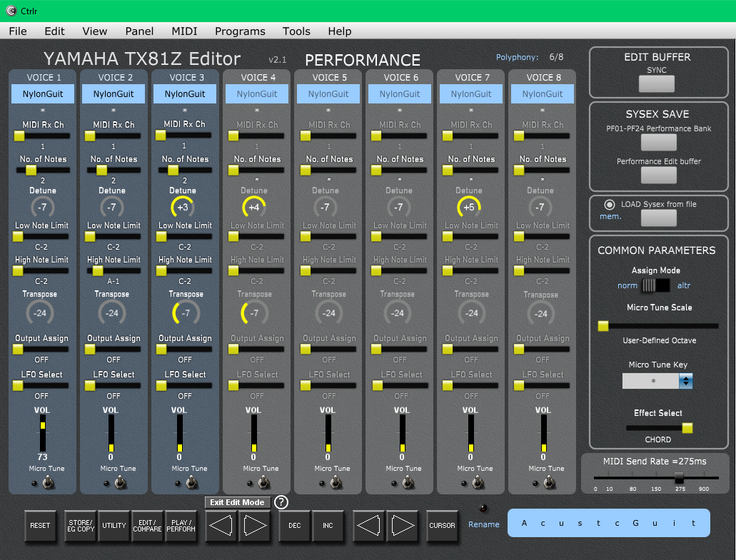736x560 pixels.
Task: Open the Edit menu
Action: 54,31
